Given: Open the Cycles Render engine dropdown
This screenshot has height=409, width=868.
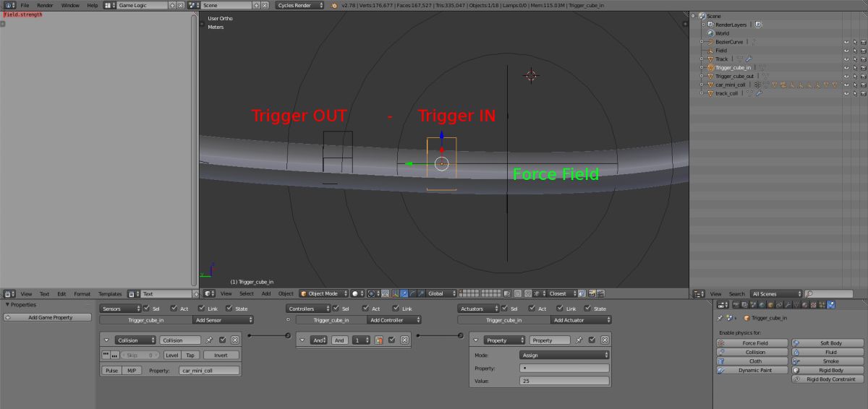Looking at the screenshot, I should 300,5.
